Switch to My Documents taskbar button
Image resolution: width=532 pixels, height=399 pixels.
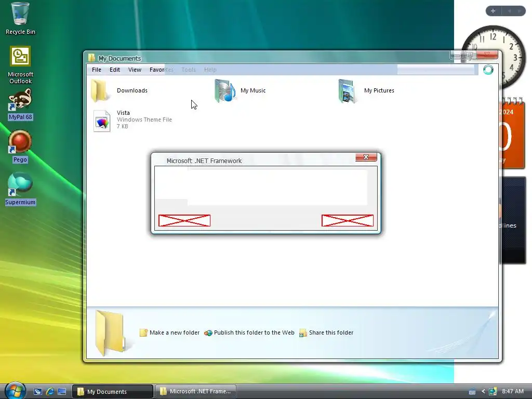(113, 392)
